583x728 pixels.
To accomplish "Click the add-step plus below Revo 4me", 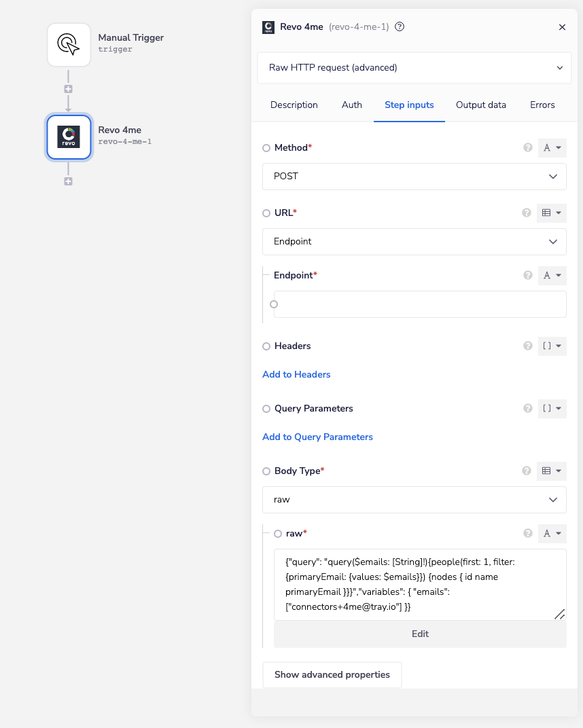I will 68,181.
